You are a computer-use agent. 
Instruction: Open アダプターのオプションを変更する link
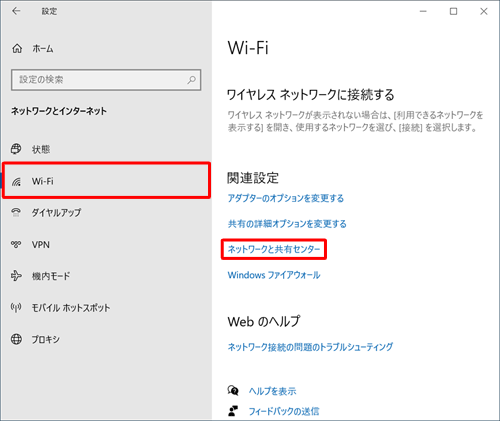coord(286,198)
